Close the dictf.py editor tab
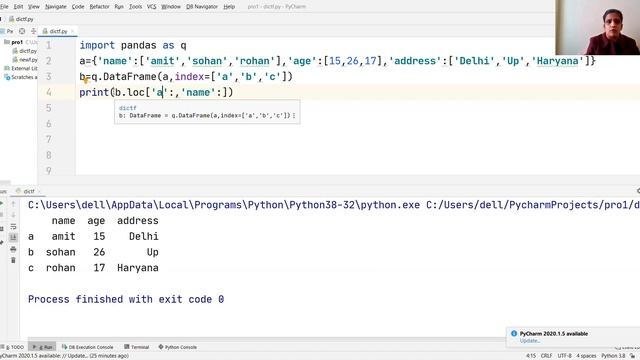 [73, 31]
